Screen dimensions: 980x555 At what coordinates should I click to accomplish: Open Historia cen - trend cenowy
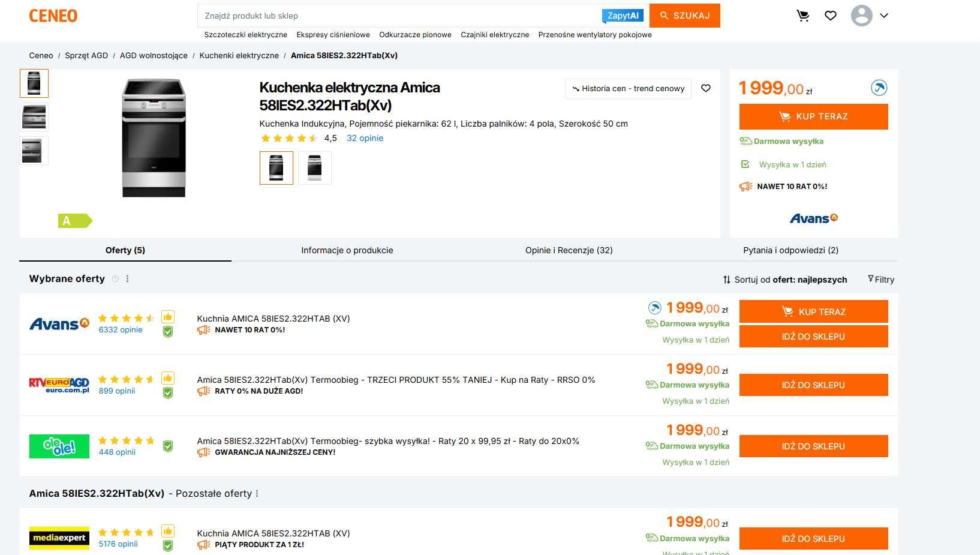tap(628, 88)
